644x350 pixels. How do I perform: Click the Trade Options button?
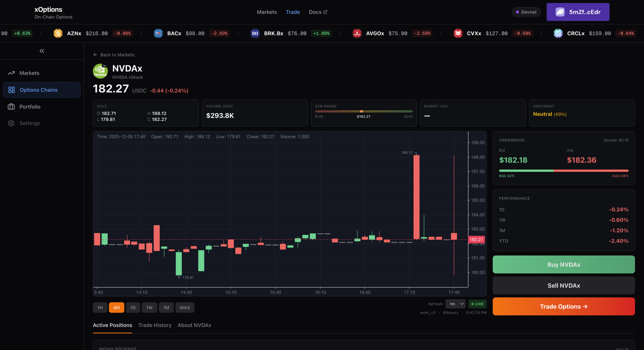point(563,307)
